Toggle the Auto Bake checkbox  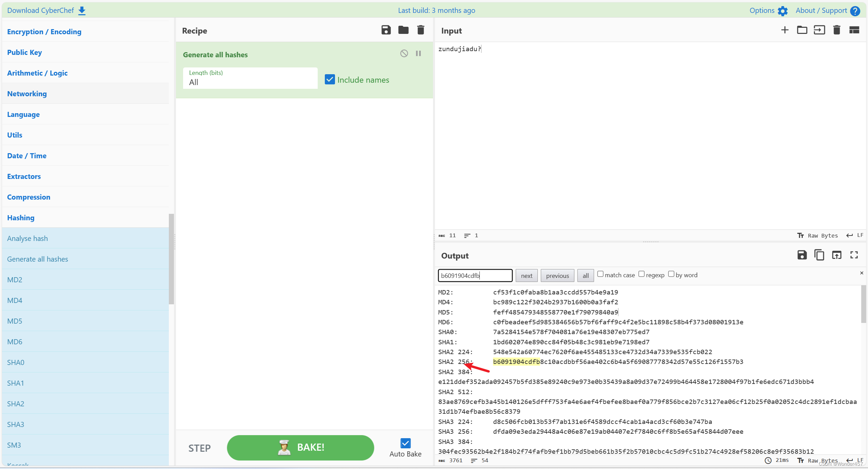pos(405,443)
